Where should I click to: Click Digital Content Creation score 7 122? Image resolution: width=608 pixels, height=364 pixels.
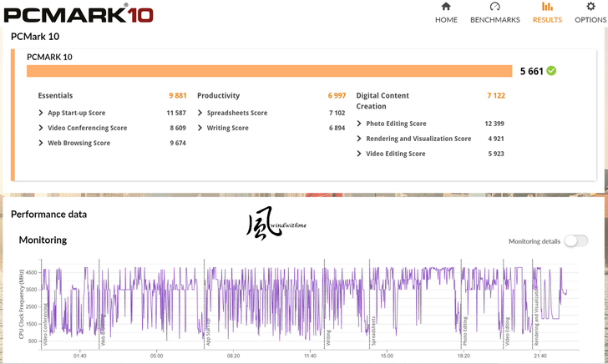coord(496,95)
